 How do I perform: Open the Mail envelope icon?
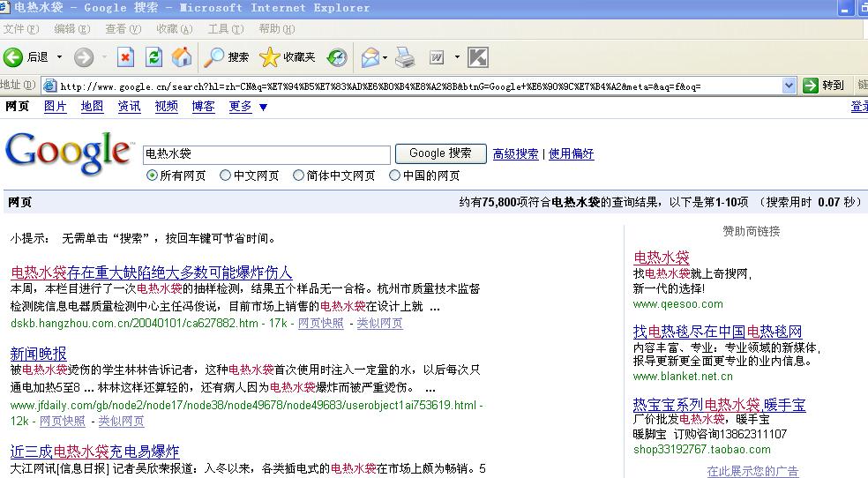[x=370, y=57]
